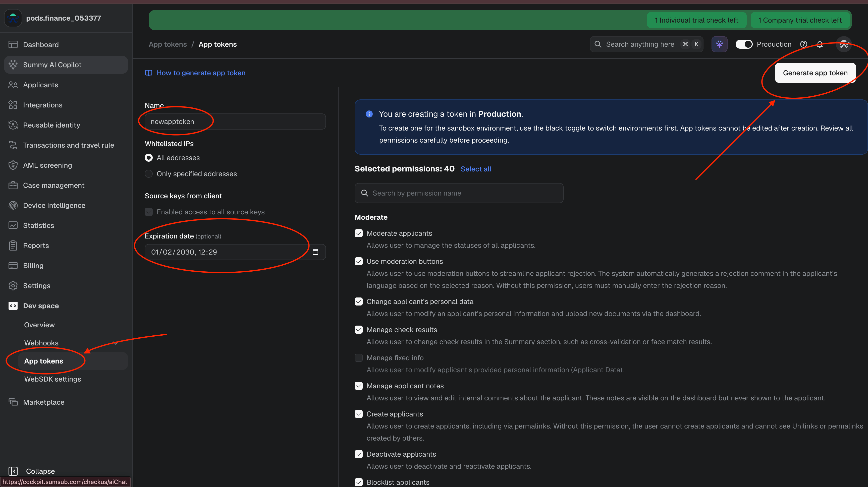Screen dimensions: 868x487
Task: Click 1 Individual trial check left
Action: click(696, 20)
